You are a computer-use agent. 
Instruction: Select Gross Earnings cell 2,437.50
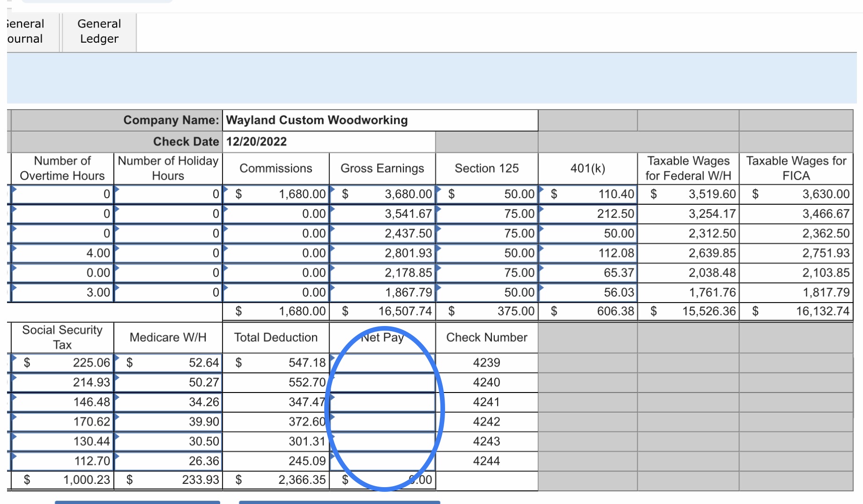383,233
